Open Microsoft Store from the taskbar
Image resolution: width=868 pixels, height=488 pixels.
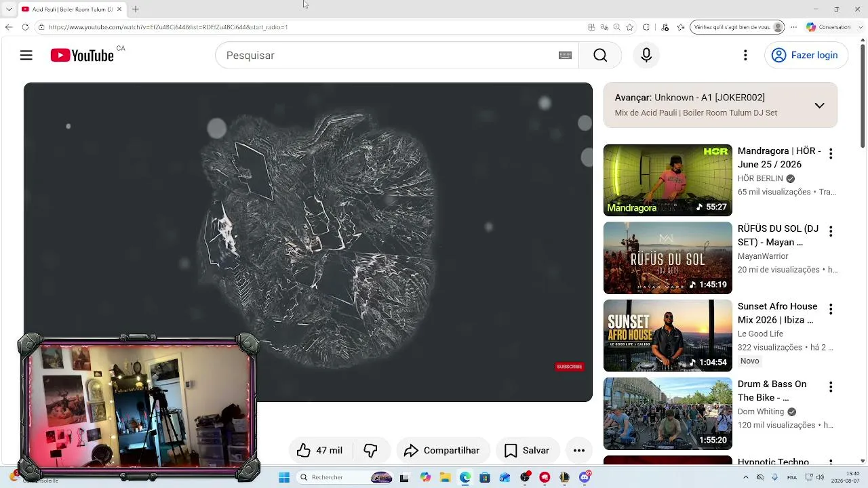pyautogui.click(x=485, y=477)
